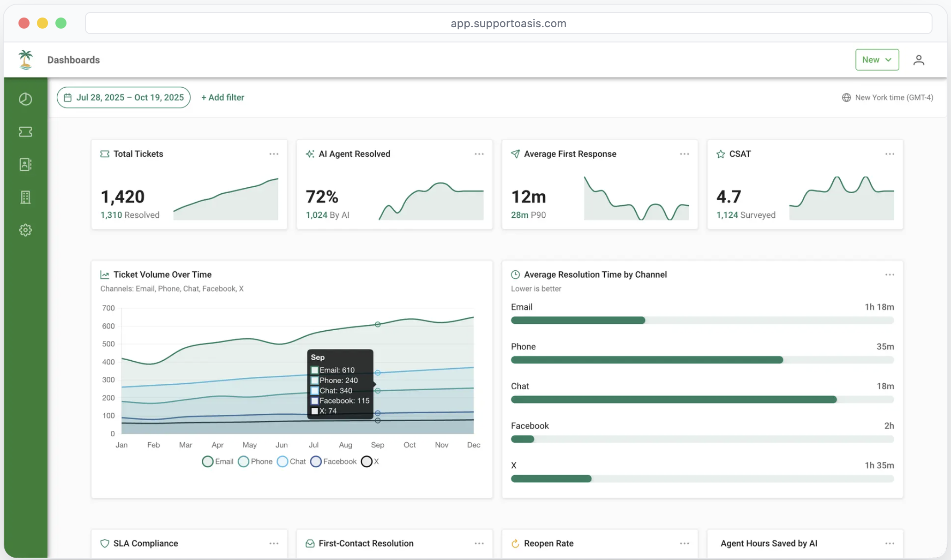951x560 pixels.
Task: Open Settings via the gear icon
Action: click(x=25, y=230)
